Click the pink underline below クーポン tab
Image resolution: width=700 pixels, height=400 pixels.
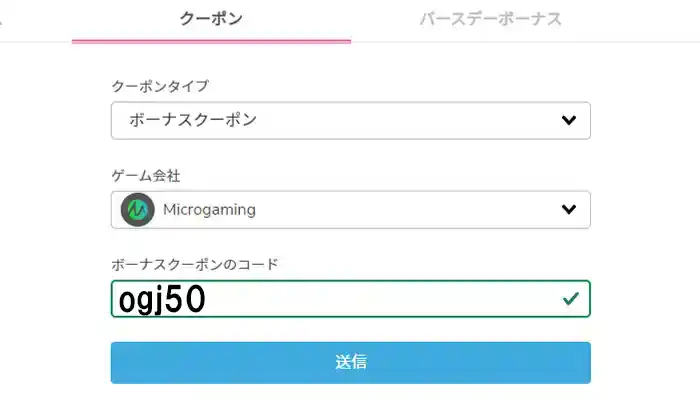(x=211, y=41)
